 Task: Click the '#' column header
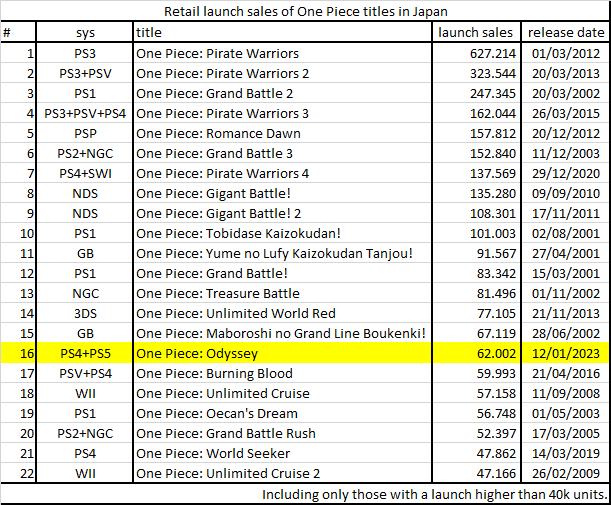click(x=7, y=33)
